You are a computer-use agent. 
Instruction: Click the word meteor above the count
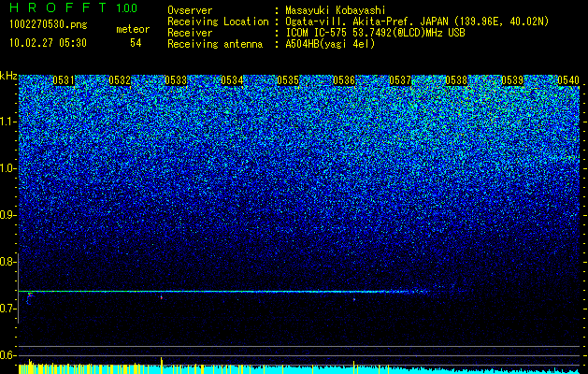pos(133,29)
